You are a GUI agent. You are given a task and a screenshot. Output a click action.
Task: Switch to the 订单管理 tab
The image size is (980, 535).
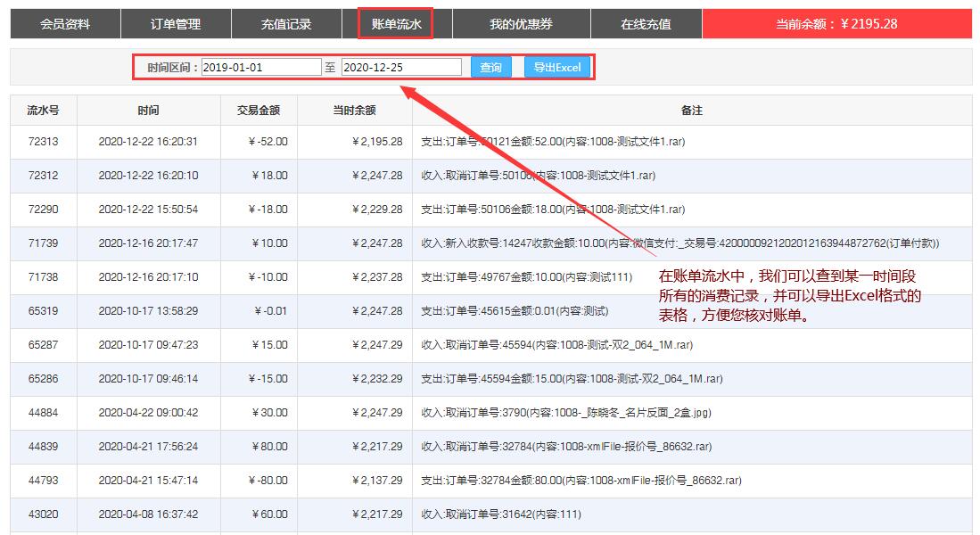176,24
